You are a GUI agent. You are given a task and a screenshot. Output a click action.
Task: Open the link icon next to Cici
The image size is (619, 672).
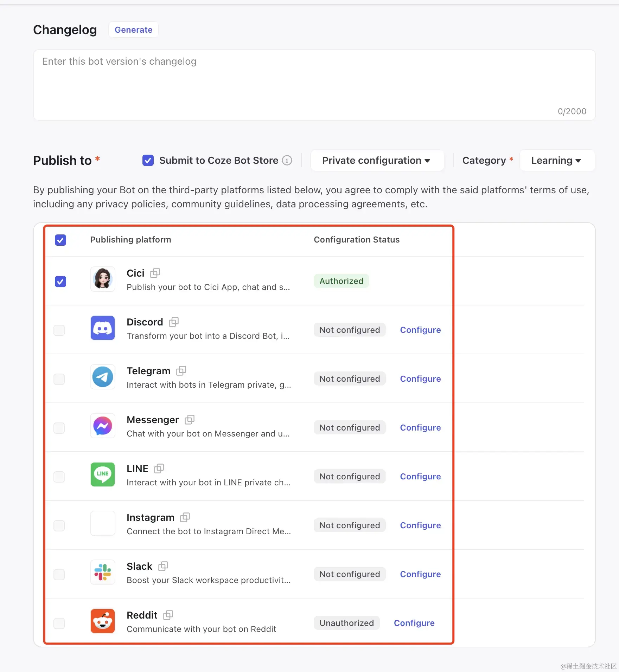(155, 273)
